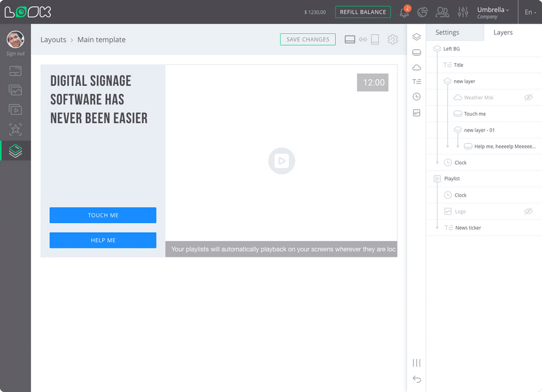The image size is (542, 392).
Task: Click the Save Changes button
Action: [x=308, y=40]
